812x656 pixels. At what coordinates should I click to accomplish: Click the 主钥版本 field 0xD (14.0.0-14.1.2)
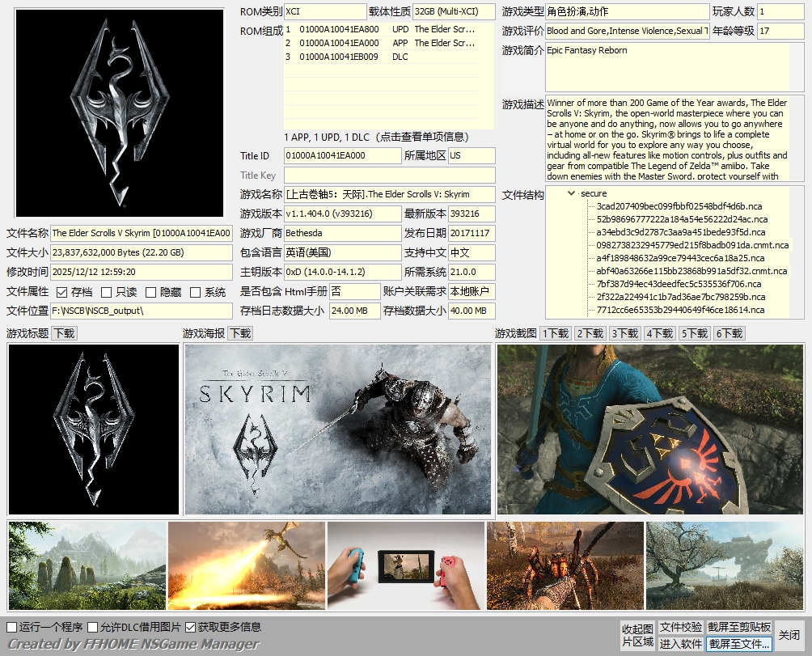coord(343,272)
